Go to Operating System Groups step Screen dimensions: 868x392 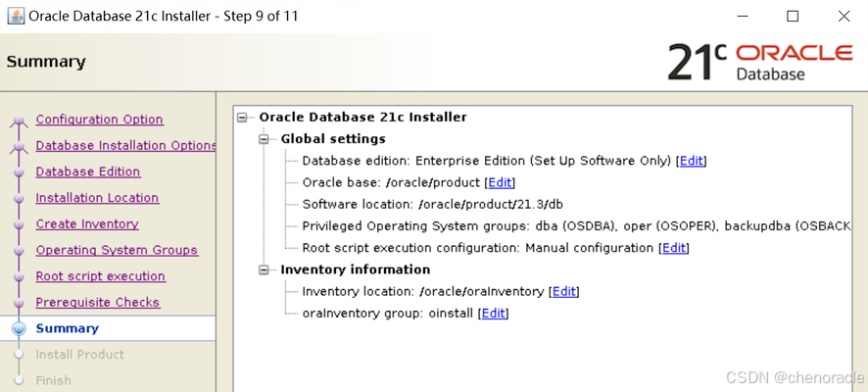(117, 250)
